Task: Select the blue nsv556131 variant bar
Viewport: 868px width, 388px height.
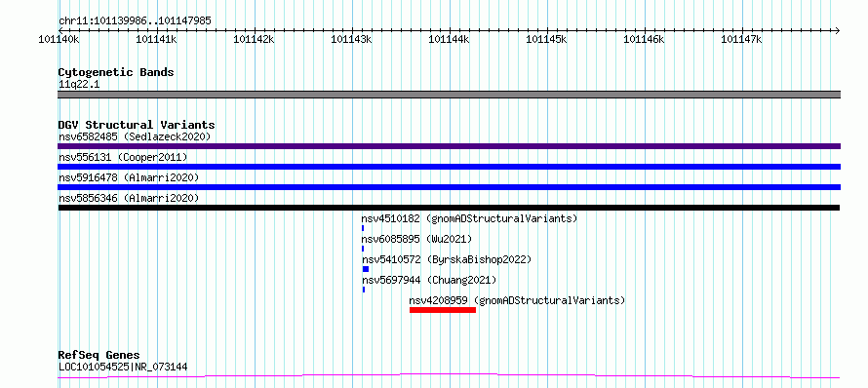Action: (x=449, y=167)
